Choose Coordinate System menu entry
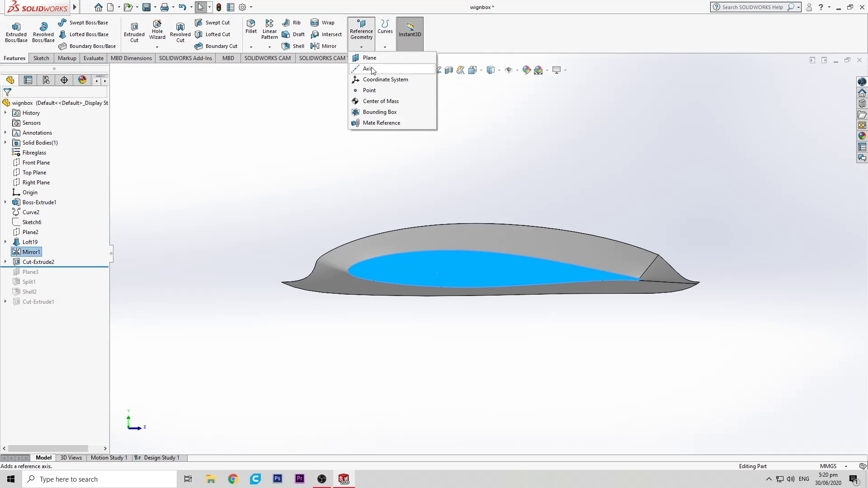The width and height of the screenshot is (868, 488). (392, 80)
